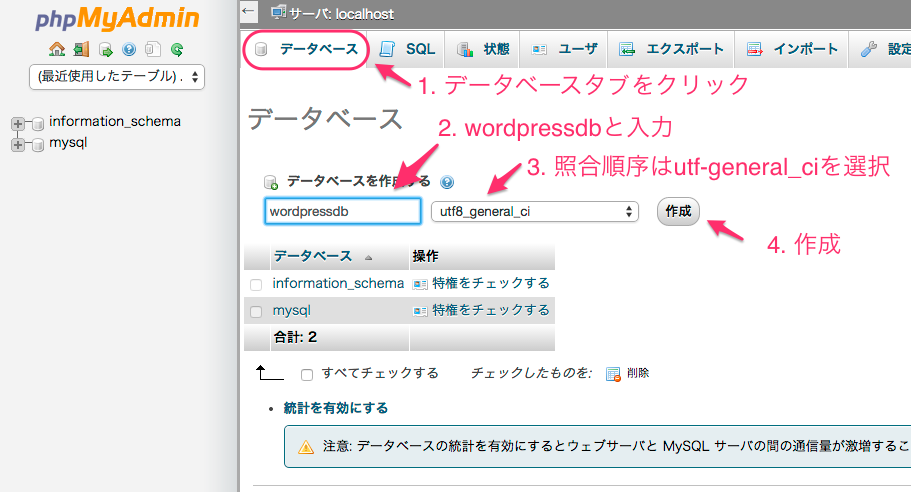Check the mysql database row checkbox
911x492 pixels.
click(257, 311)
